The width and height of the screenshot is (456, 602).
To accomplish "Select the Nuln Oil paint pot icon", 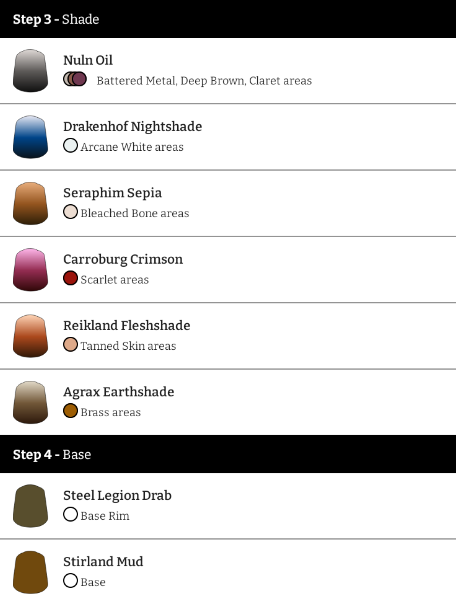I will coord(30,71).
